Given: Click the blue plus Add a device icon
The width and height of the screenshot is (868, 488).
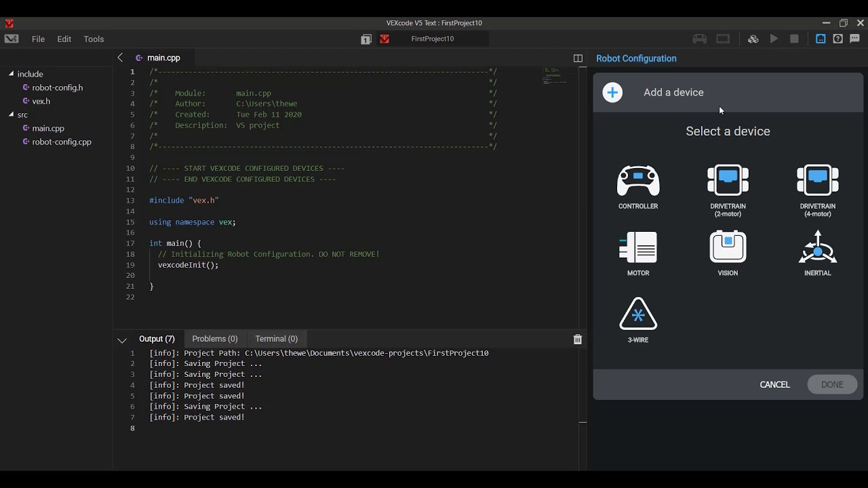Looking at the screenshot, I should coord(612,92).
